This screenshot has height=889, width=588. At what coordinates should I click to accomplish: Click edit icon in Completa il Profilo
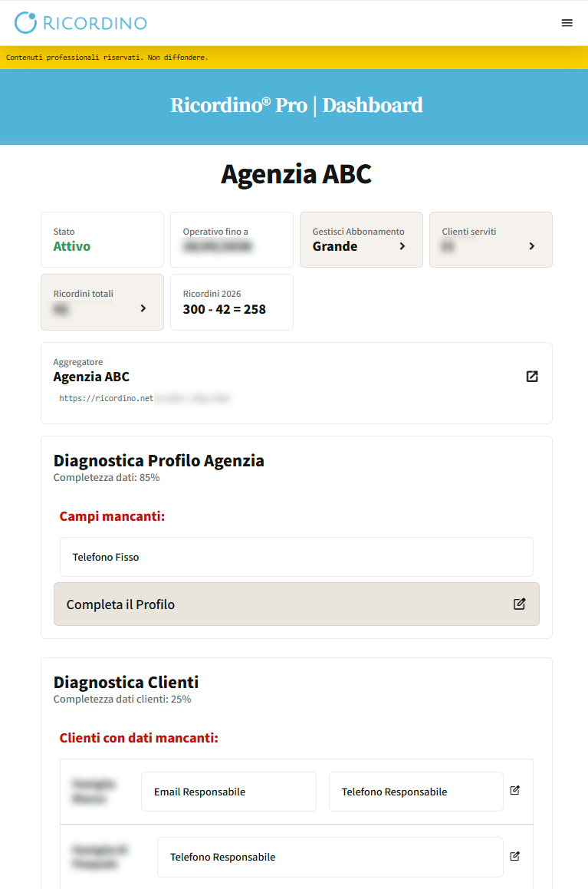pyautogui.click(x=520, y=604)
